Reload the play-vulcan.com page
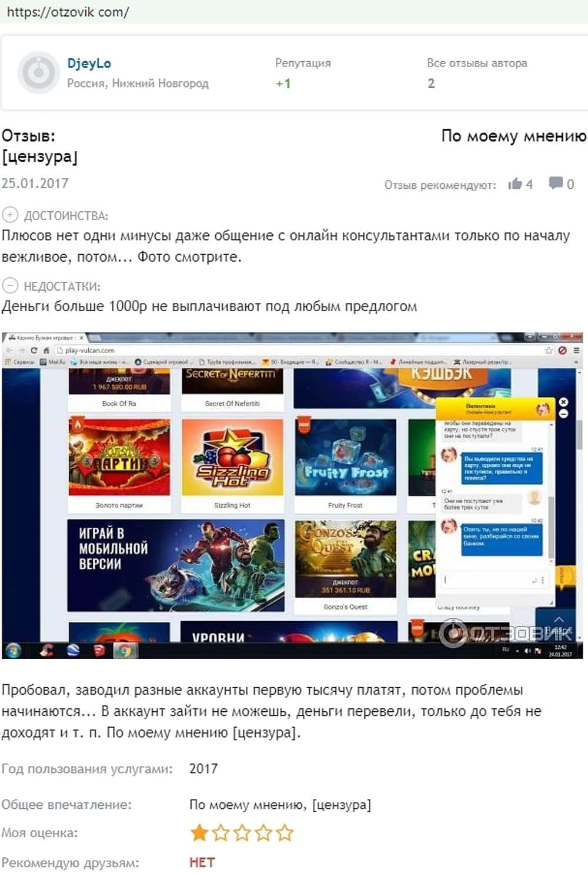The width and height of the screenshot is (588, 873). [34, 350]
